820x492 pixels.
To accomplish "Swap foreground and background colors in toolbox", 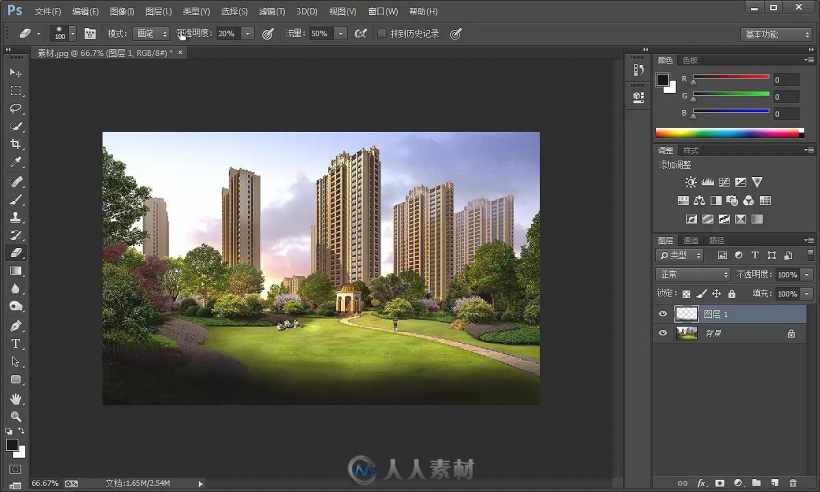I will 21,431.
